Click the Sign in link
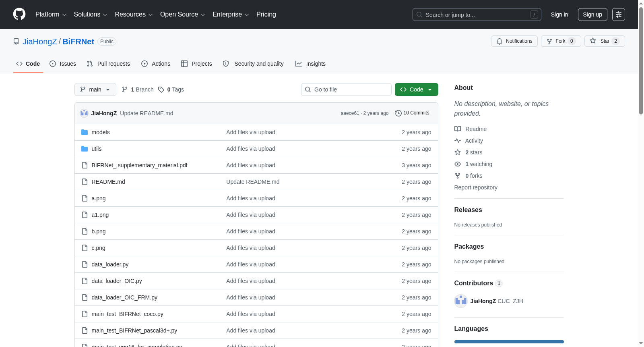The image size is (644, 347). click(559, 15)
